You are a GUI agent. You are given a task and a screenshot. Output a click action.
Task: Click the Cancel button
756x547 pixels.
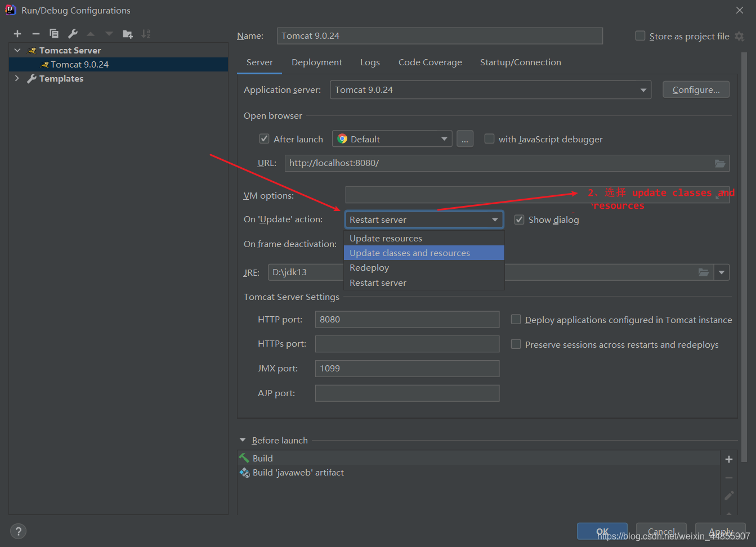coord(661,531)
